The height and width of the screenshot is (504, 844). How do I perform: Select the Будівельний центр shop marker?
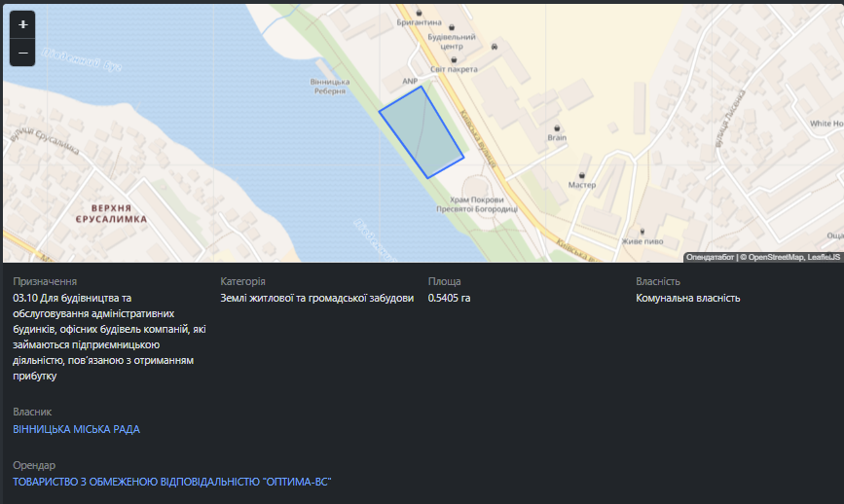click(x=452, y=25)
